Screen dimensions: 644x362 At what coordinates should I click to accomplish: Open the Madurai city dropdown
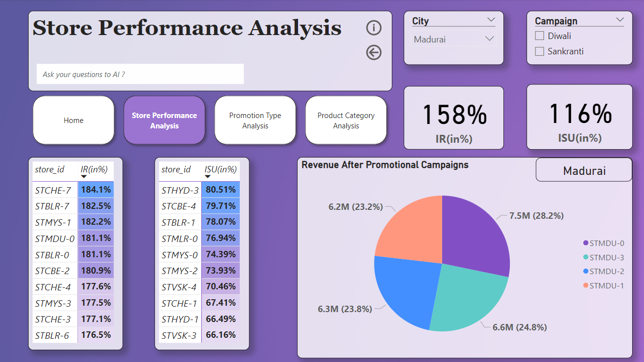[454, 39]
